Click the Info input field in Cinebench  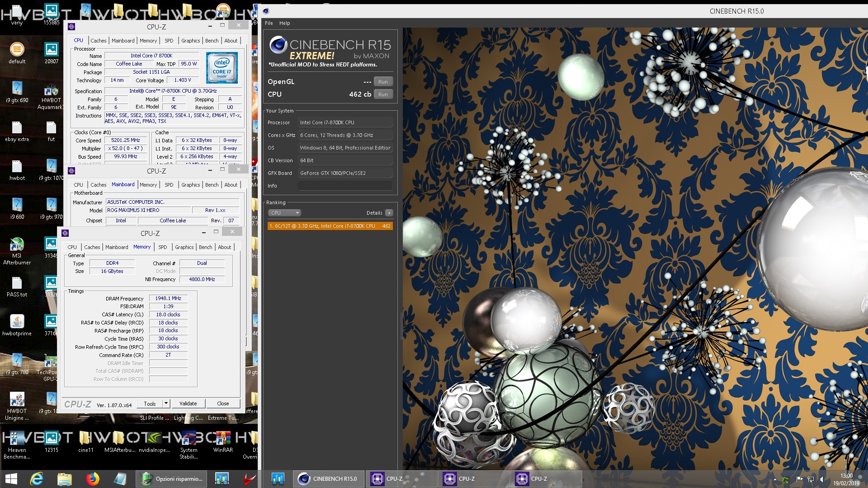[345, 186]
